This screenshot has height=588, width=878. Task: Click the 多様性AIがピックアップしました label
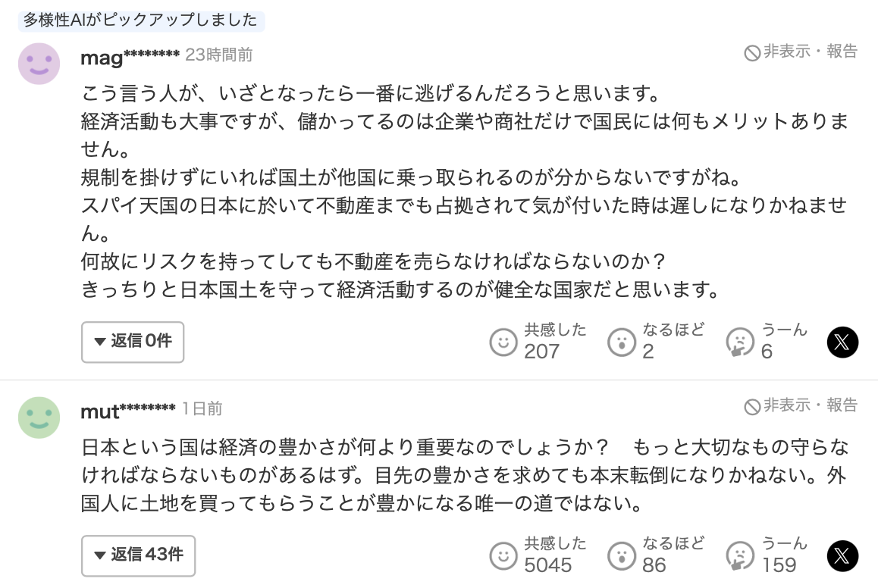pos(140,20)
